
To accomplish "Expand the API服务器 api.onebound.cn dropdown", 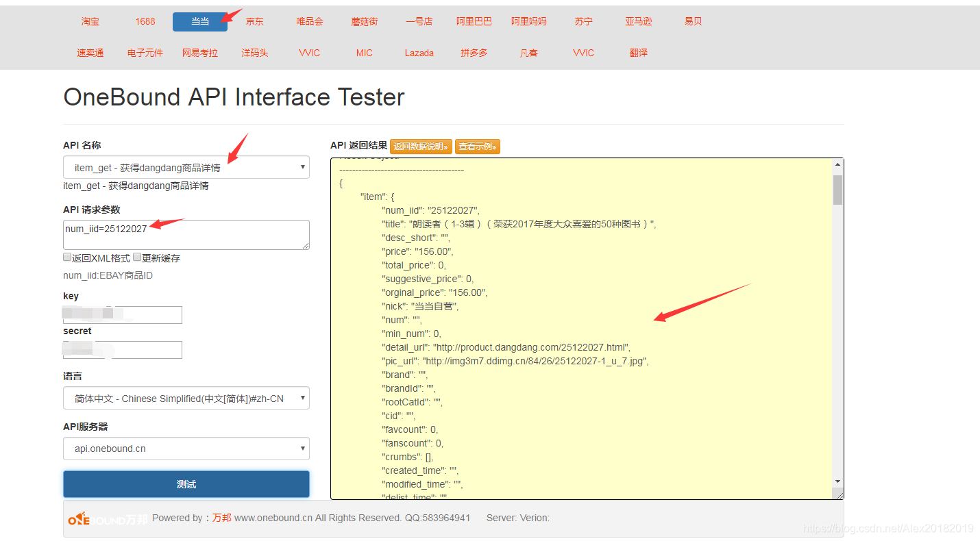I will [x=186, y=449].
